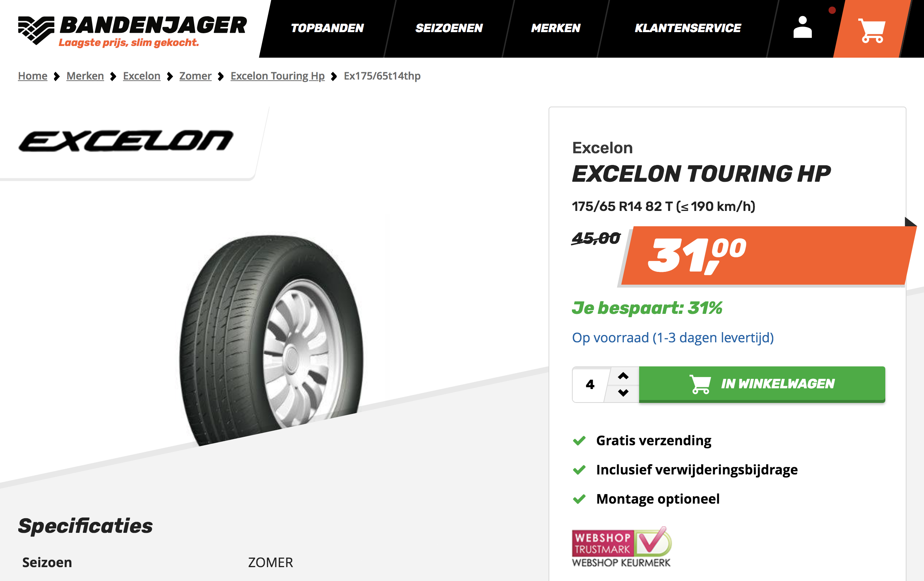Image resolution: width=924 pixels, height=581 pixels.
Task: Open the Seizoenen menu
Action: coord(449,28)
